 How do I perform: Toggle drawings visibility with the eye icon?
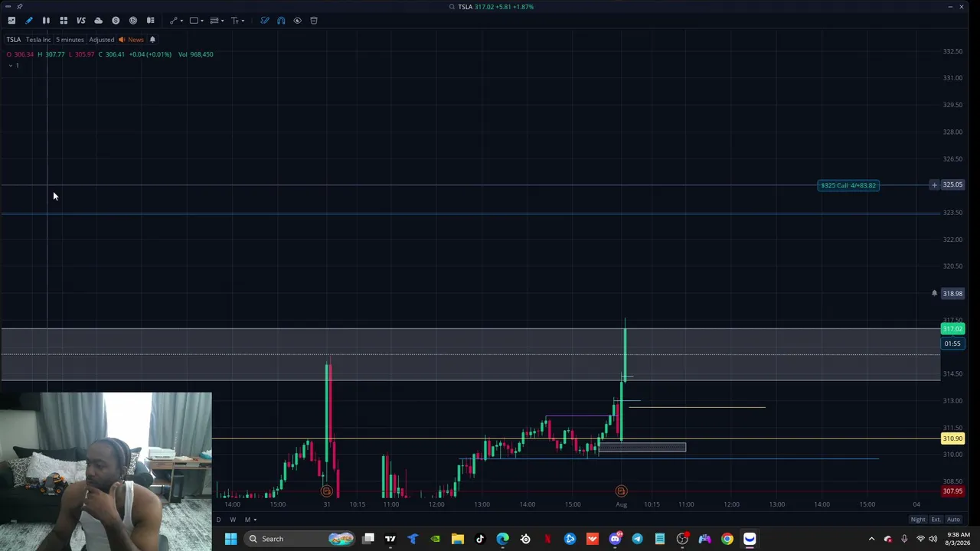297,21
